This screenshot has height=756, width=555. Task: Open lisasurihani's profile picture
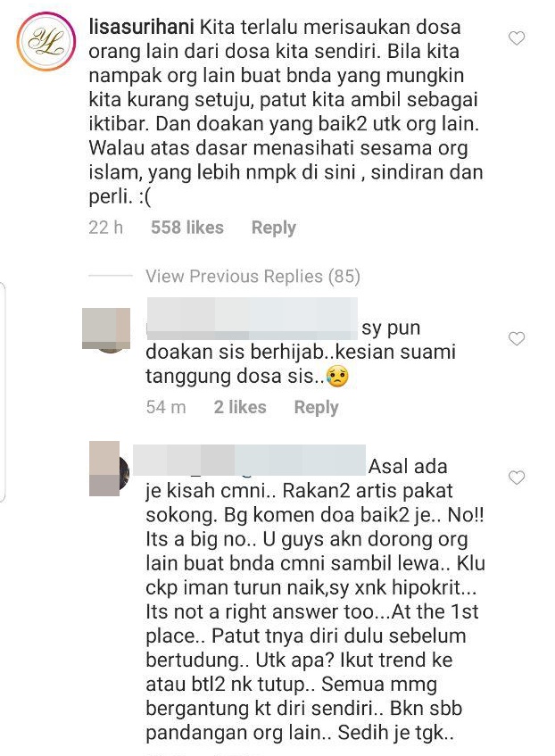(x=46, y=42)
